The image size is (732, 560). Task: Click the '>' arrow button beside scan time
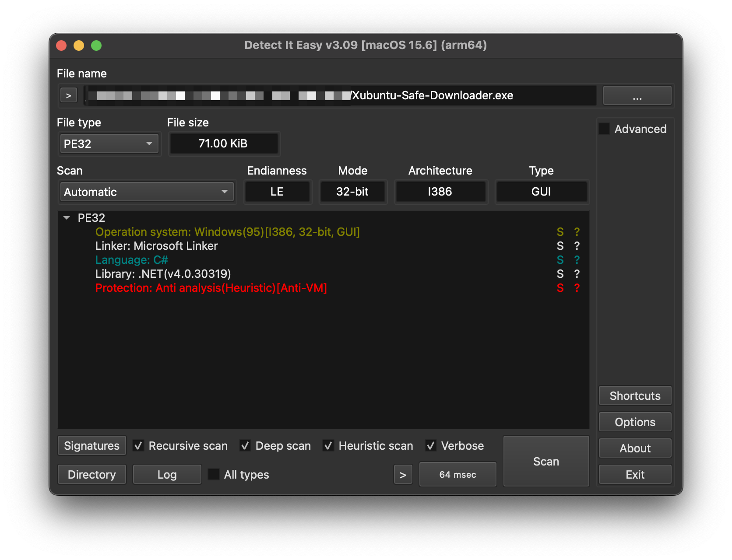click(x=403, y=475)
